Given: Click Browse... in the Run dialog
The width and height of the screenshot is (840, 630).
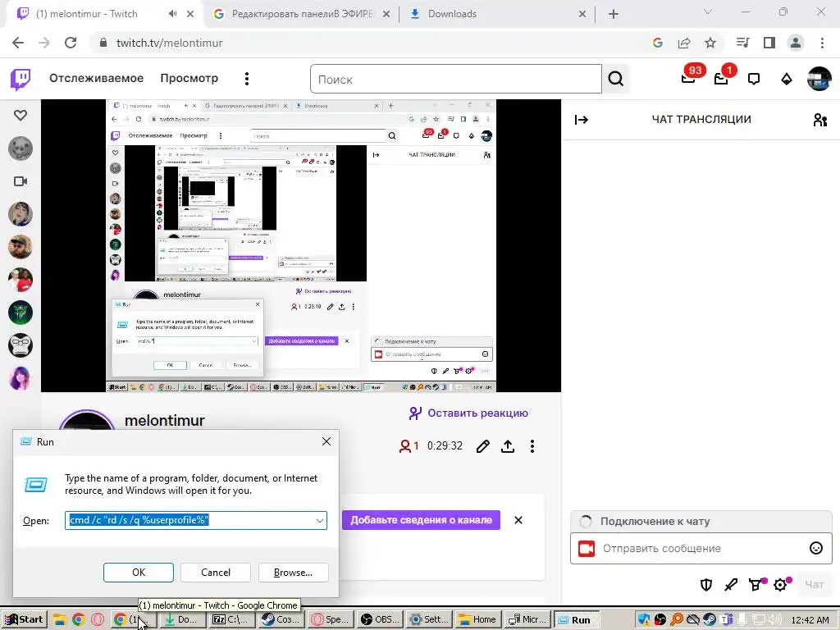Looking at the screenshot, I should [x=293, y=572].
